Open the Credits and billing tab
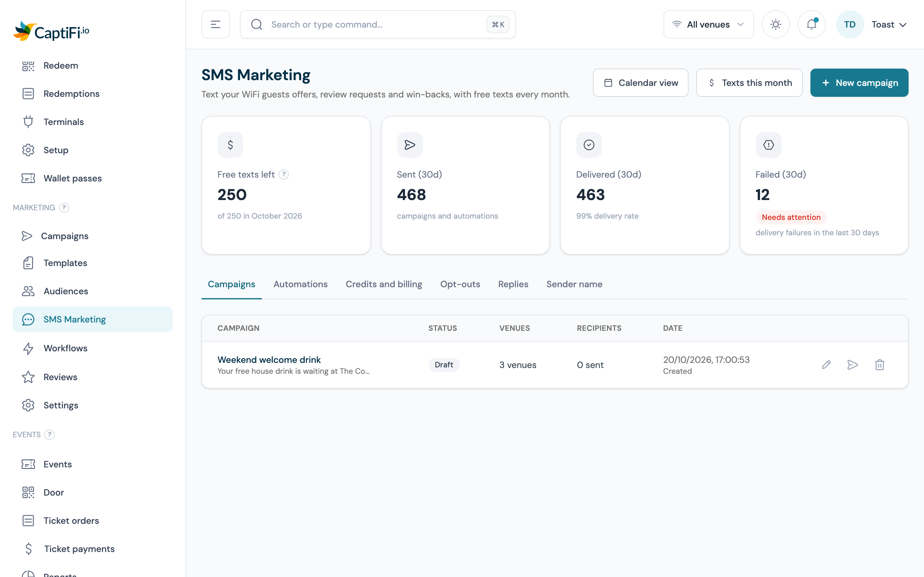 point(384,284)
